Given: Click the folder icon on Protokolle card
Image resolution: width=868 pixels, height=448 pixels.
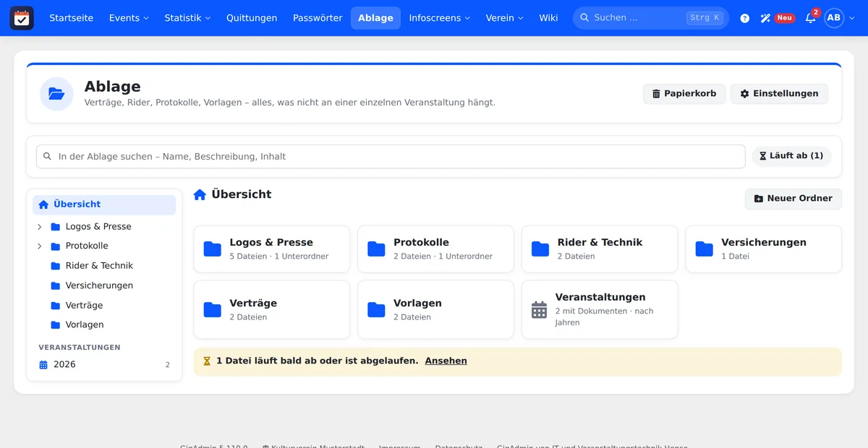Looking at the screenshot, I should (376, 249).
